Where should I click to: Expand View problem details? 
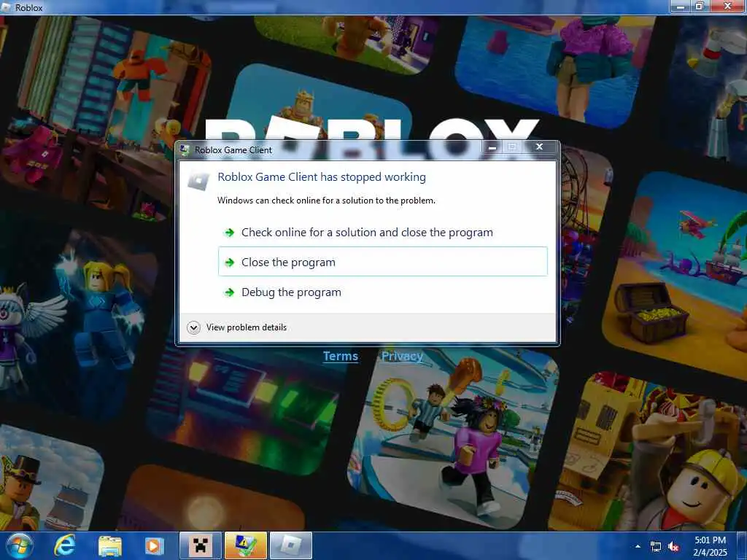(237, 327)
